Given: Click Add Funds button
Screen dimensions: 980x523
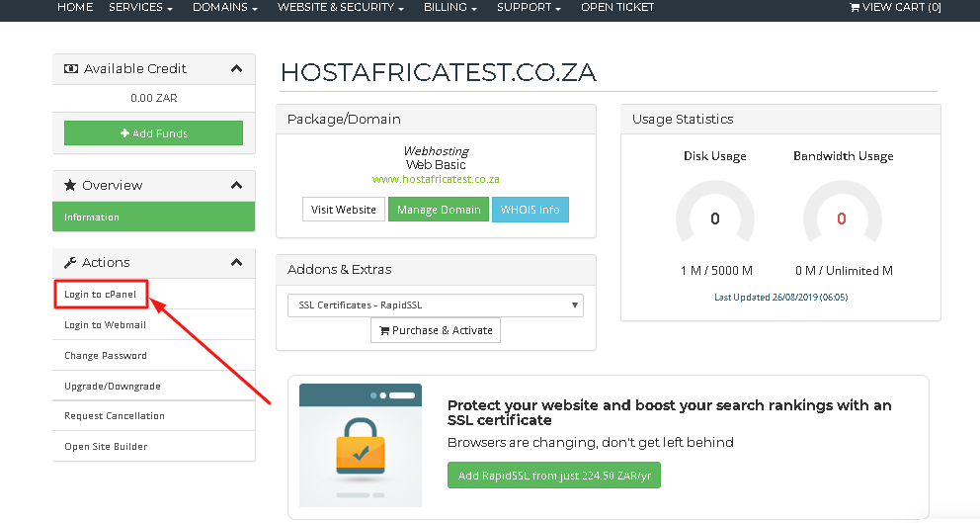Looking at the screenshot, I should point(154,133).
